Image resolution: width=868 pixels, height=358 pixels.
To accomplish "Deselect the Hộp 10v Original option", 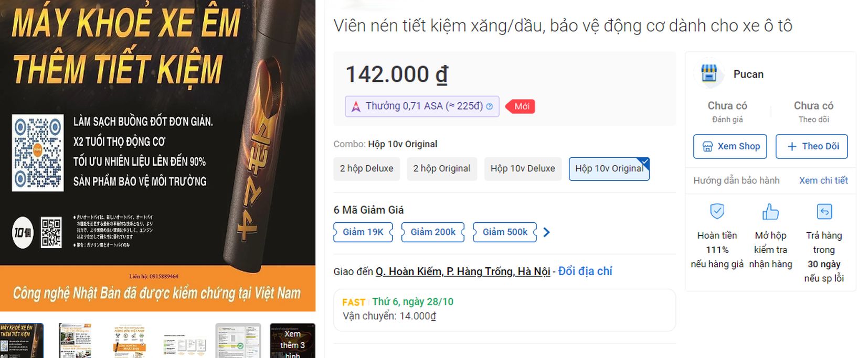I will pyautogui.click(x=609, y=169).
